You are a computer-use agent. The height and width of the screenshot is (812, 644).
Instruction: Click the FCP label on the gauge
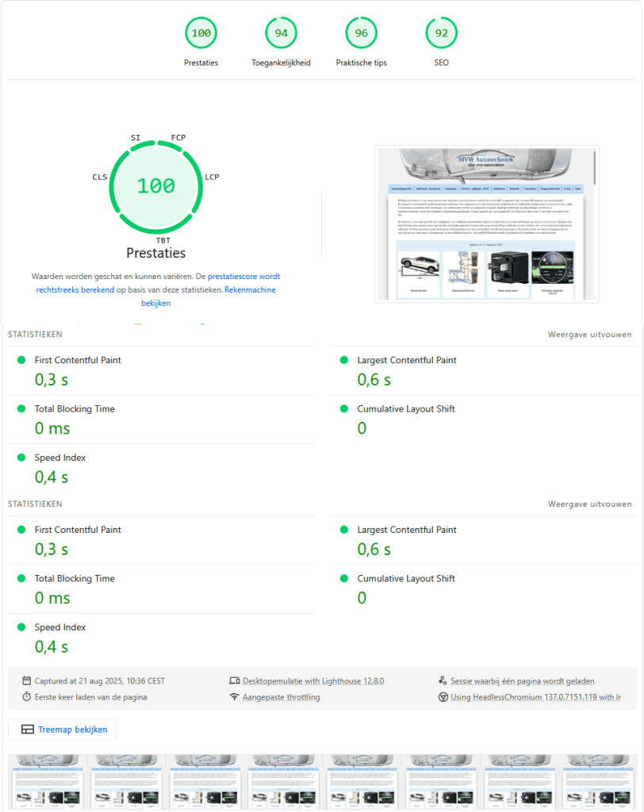point(178,138)
